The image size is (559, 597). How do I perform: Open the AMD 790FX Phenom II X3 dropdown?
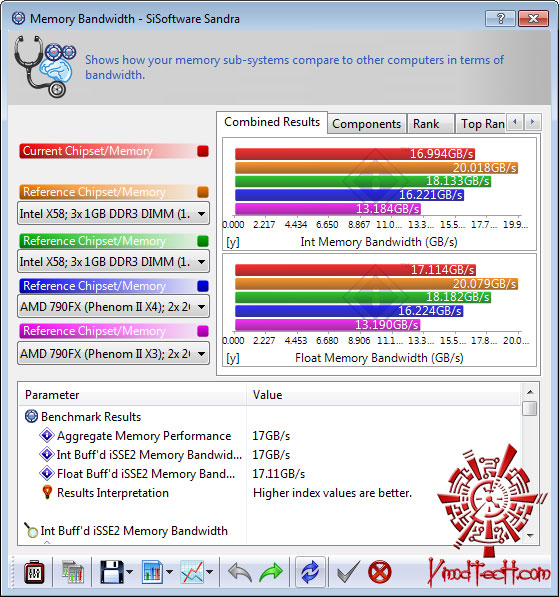coord(113,354)
